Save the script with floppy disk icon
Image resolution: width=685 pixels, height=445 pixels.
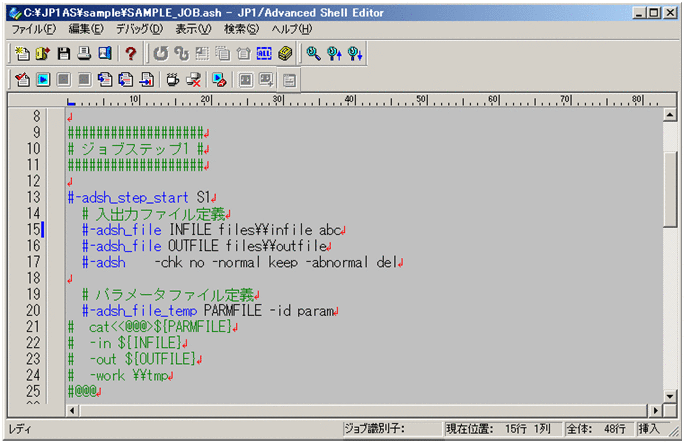[64, 54]
